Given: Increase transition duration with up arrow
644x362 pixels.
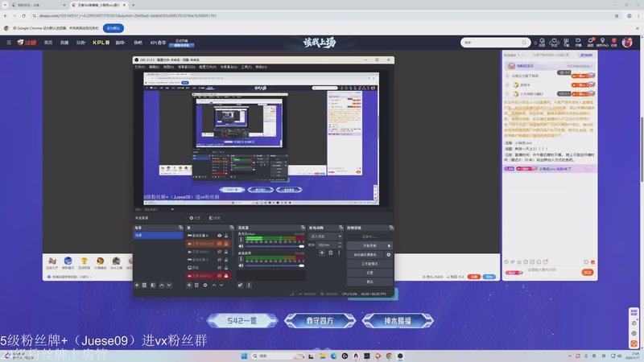Looking at the screenshot, I should tap(340, 244).
